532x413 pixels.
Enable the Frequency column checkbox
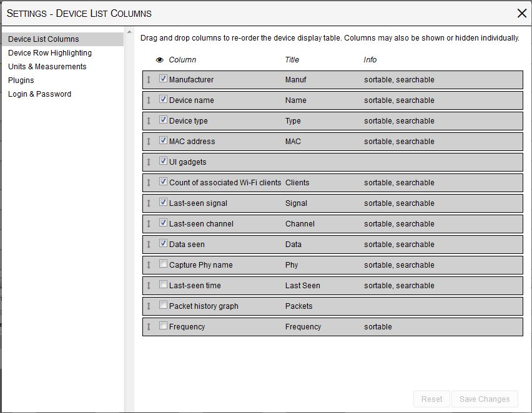pos(163,326)
